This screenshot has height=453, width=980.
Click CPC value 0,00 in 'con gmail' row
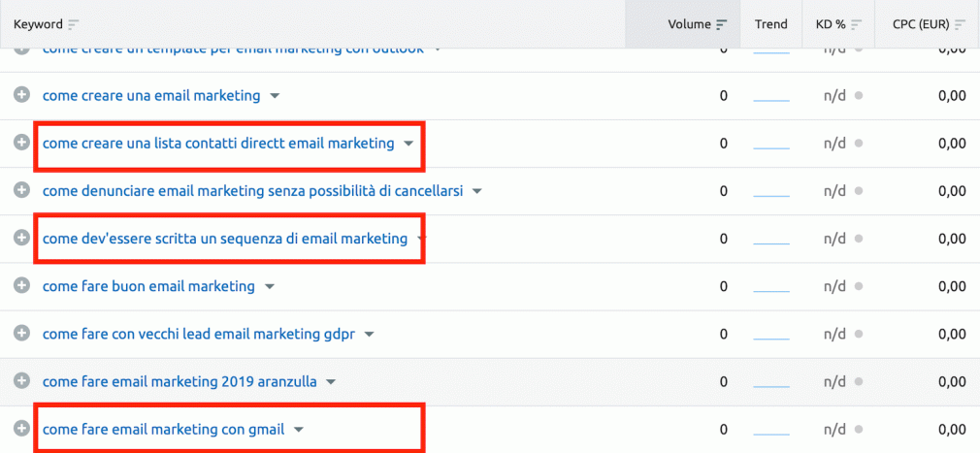pos(952,430)
